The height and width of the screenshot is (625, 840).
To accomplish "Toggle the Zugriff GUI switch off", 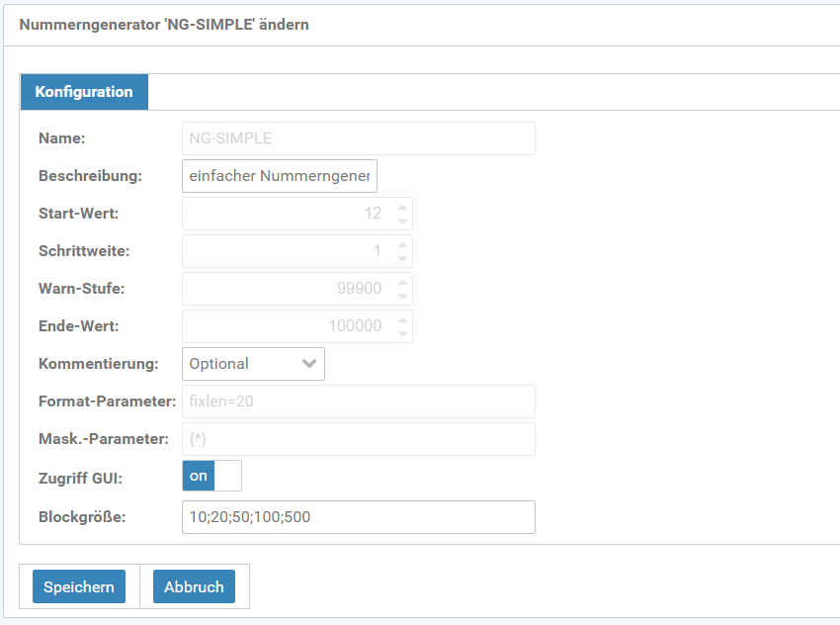I will pos(211,476).
